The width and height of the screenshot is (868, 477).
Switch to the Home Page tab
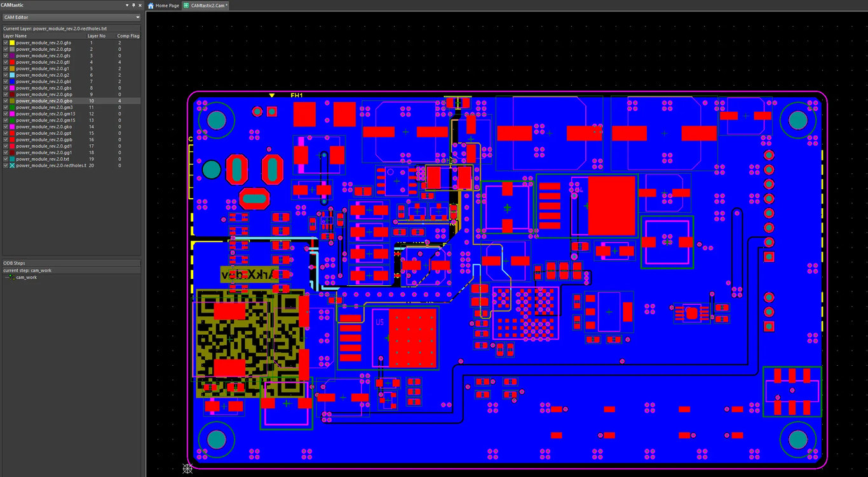[163, 5]
